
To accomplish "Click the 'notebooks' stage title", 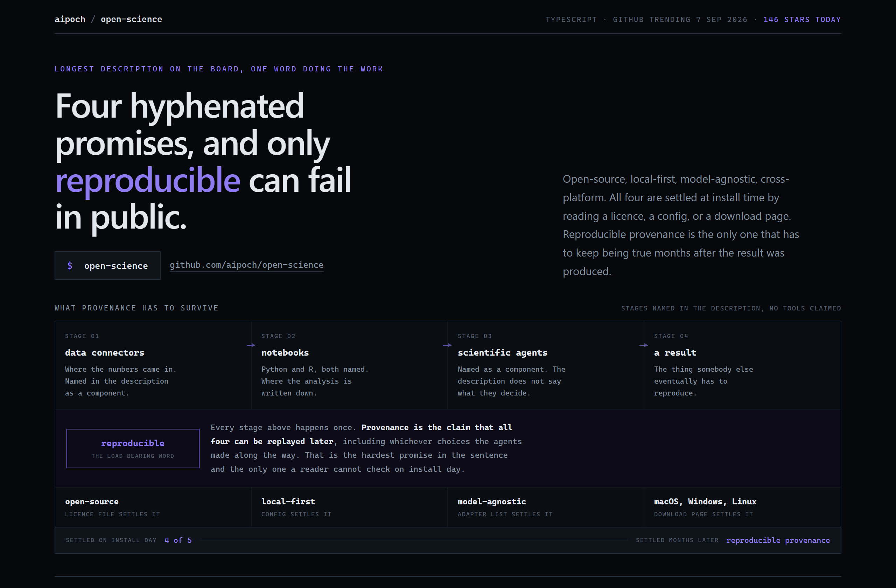I will [x=285, y=353].
